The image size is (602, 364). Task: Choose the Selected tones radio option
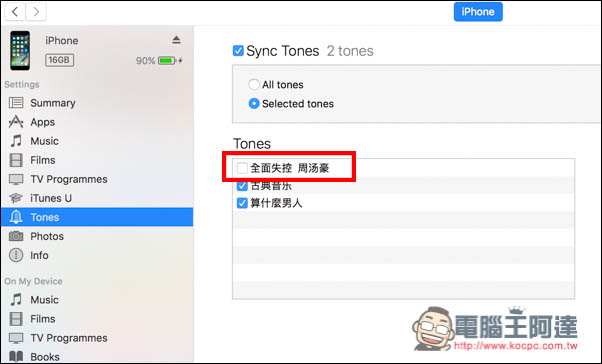point(254,104)
